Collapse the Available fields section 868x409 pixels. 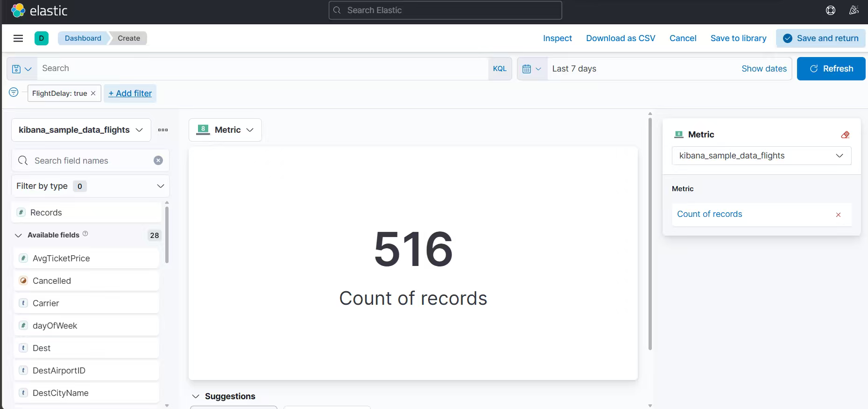point(19,235)
